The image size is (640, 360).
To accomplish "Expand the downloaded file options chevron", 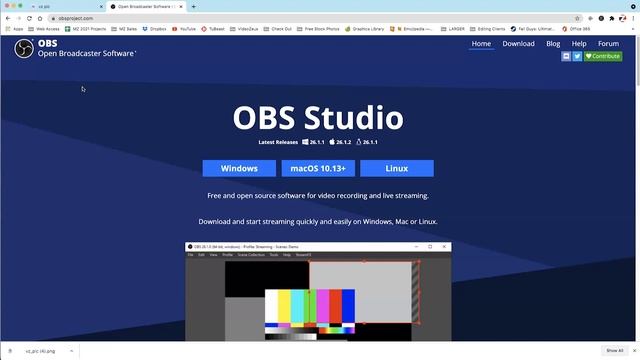I will coord(71,351).
